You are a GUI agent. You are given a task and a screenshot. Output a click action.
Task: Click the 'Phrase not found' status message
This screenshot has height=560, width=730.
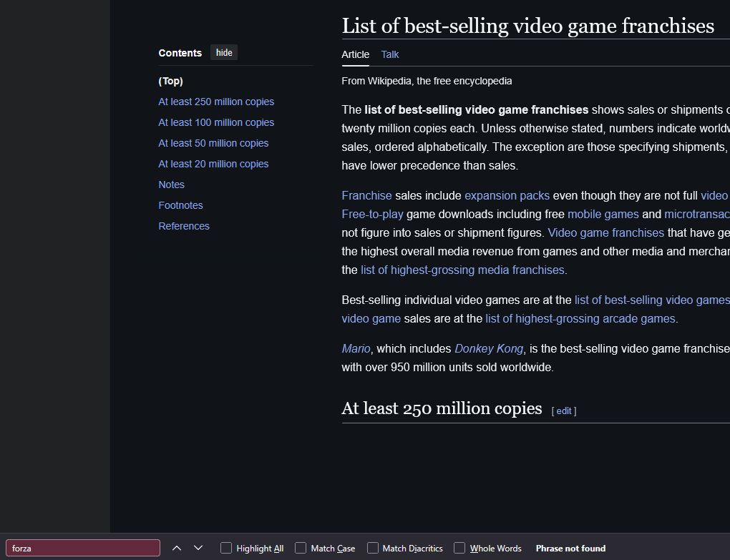coord(571,549)
